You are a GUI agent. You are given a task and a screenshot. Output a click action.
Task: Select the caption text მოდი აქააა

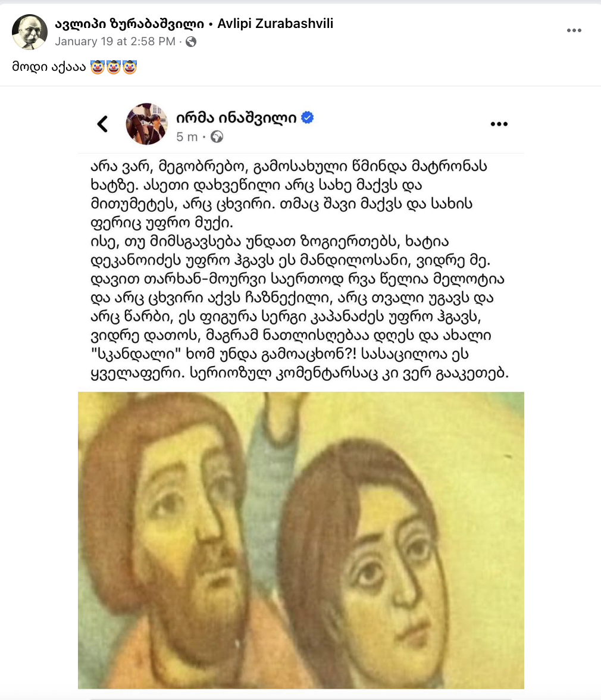pos(49,67)
